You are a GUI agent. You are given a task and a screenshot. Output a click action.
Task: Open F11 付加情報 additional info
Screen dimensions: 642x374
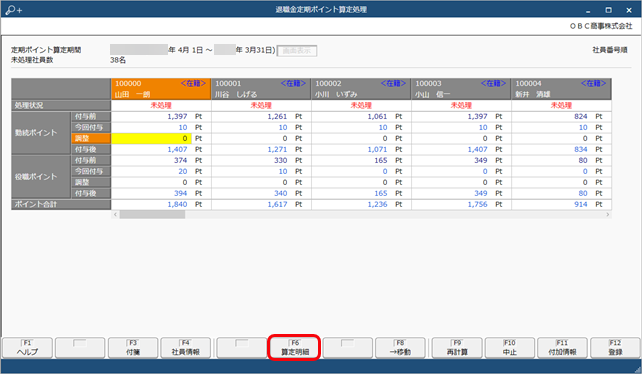[562, 348]
